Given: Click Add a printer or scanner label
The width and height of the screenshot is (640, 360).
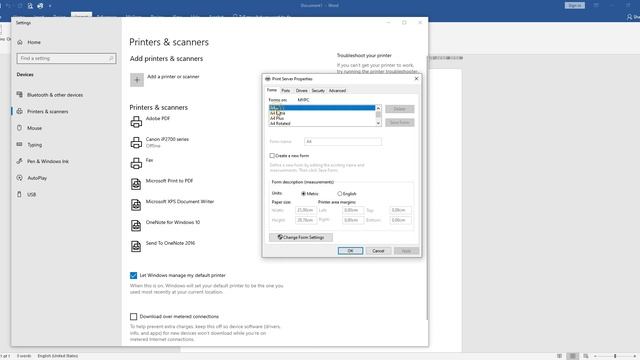Looking at the screenshot, I should 173,77.
